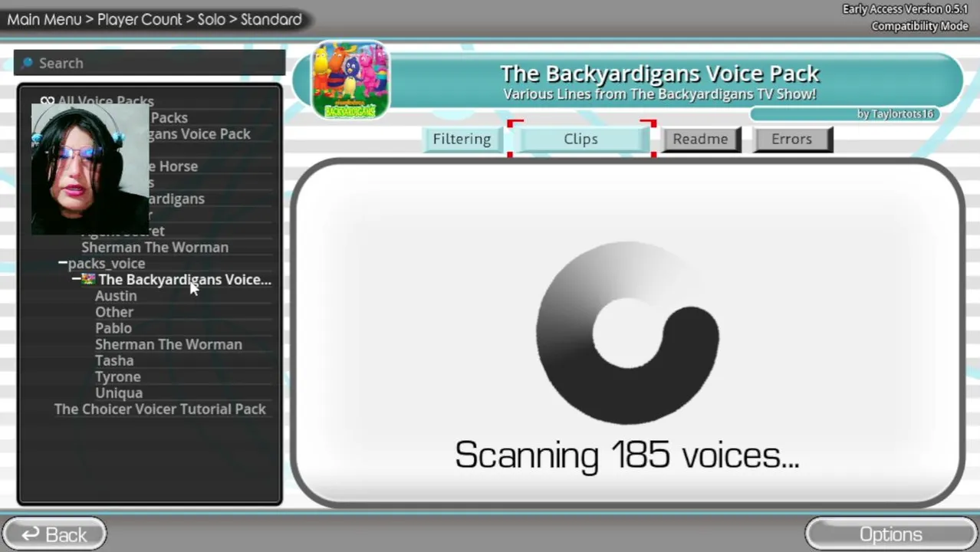Click the small pack icon beside The Backyardigans Voice...

[x=89, y=279]
